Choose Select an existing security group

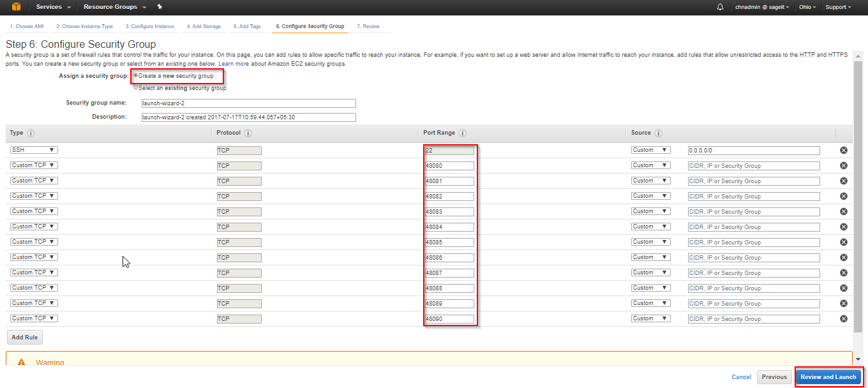coord(136,87)
